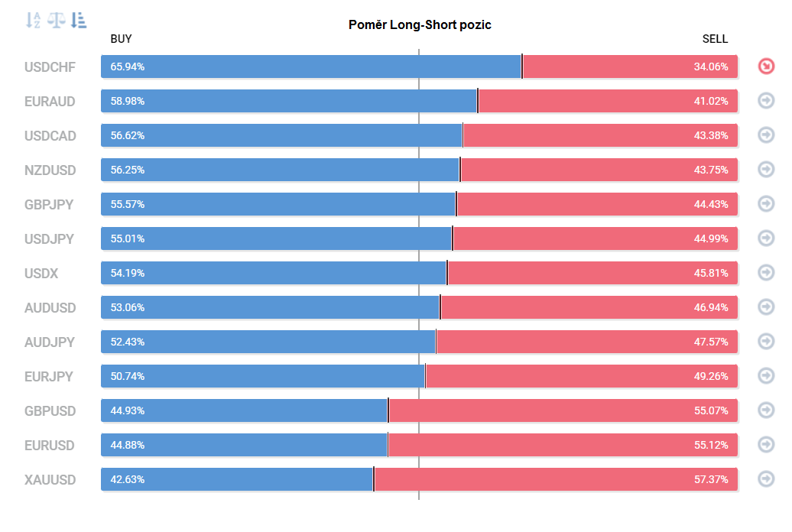Open details arrow for AUDJPY row

pos(766,341)
